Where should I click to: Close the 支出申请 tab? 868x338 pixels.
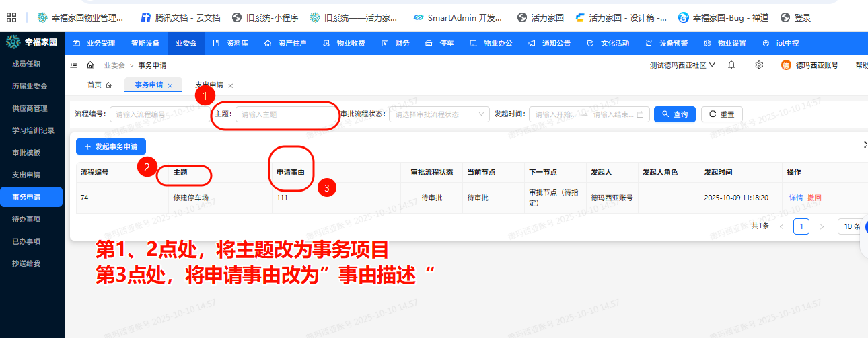click(x=231, y=86)
